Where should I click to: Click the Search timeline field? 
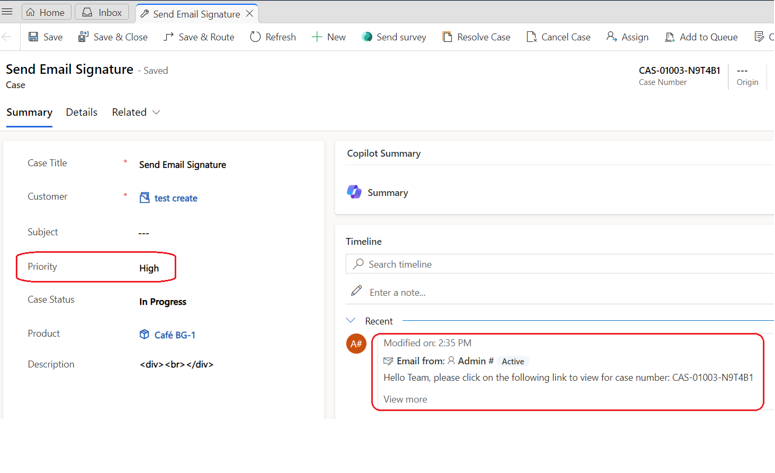pos(560,264)
